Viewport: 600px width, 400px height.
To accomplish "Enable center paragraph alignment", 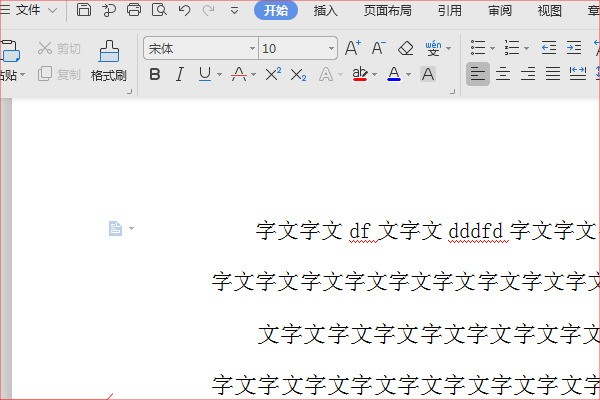I will [503, 74].
